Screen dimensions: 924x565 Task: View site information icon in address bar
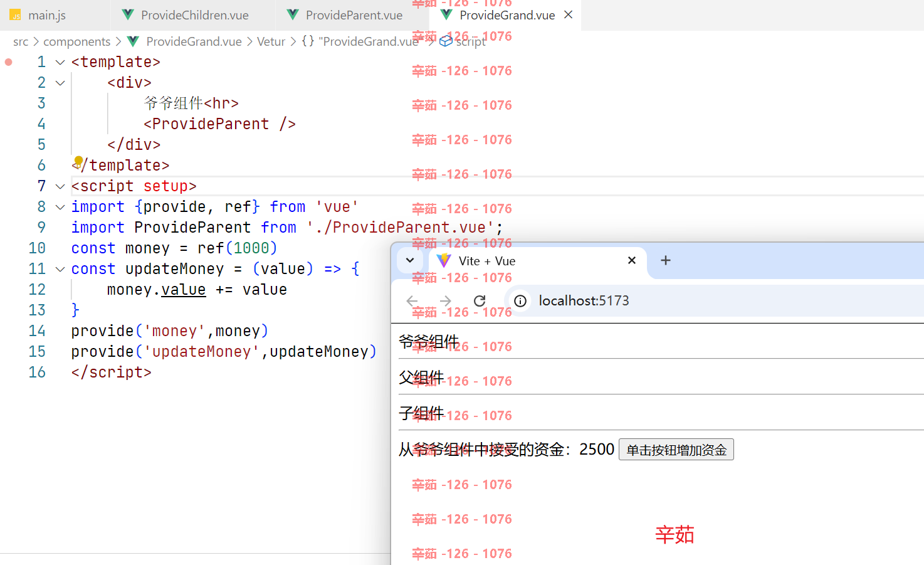[520, 301]
